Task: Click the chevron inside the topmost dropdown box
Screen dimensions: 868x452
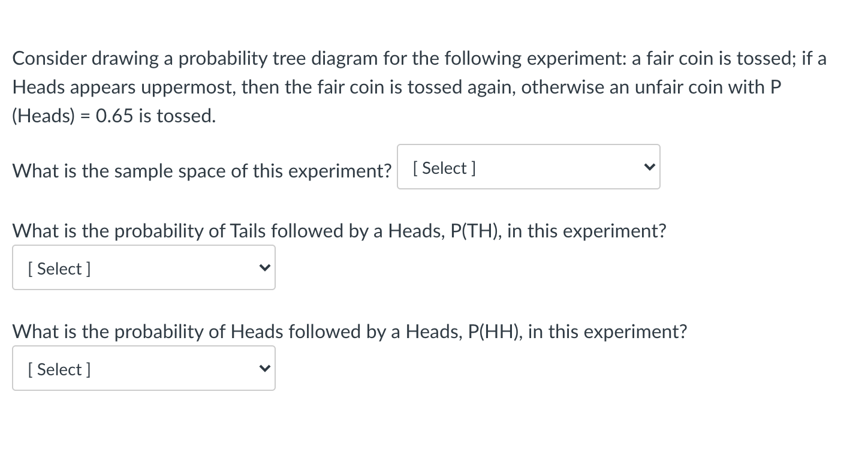Action: (x=649, y=167)
